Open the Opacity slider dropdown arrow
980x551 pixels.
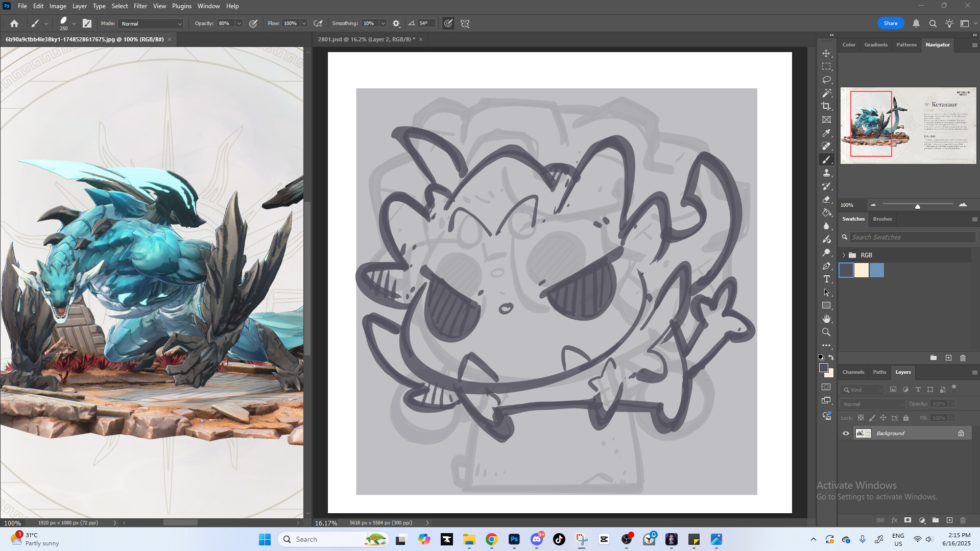click(x=238, y=23)
